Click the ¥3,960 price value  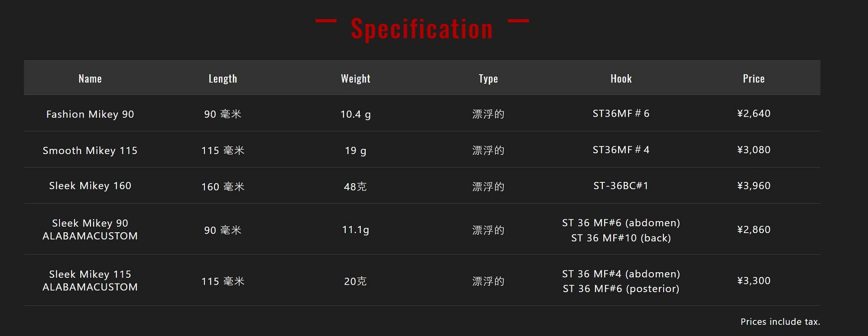click(754, 186)
